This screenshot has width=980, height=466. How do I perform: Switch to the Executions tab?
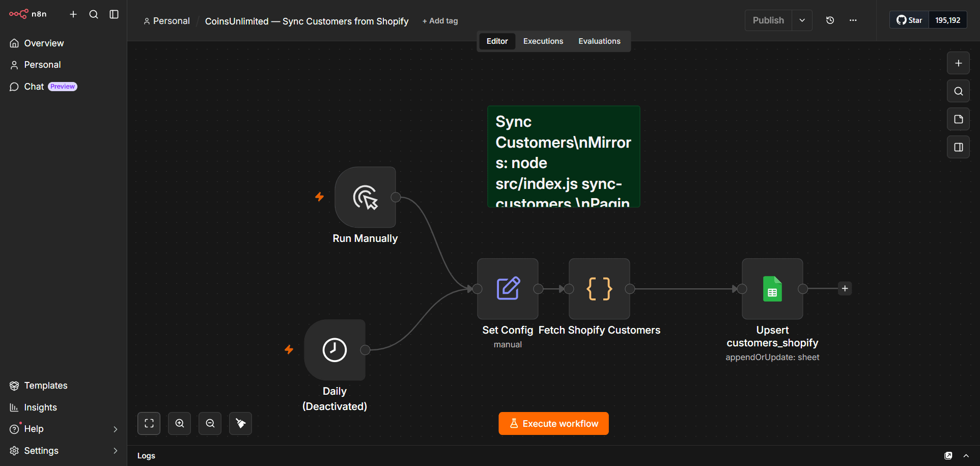543,41
